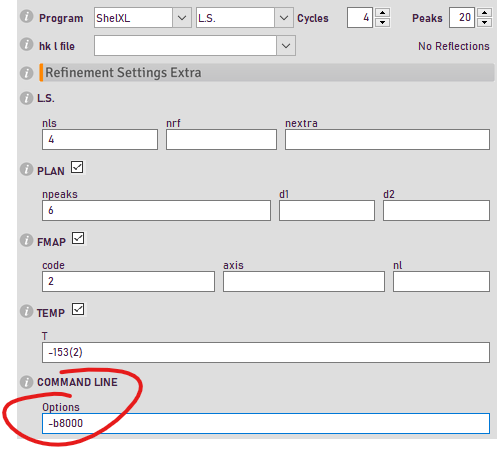The image size is (502, 450).
Task: Click the npeaks input field
Action: pos(156,211)
